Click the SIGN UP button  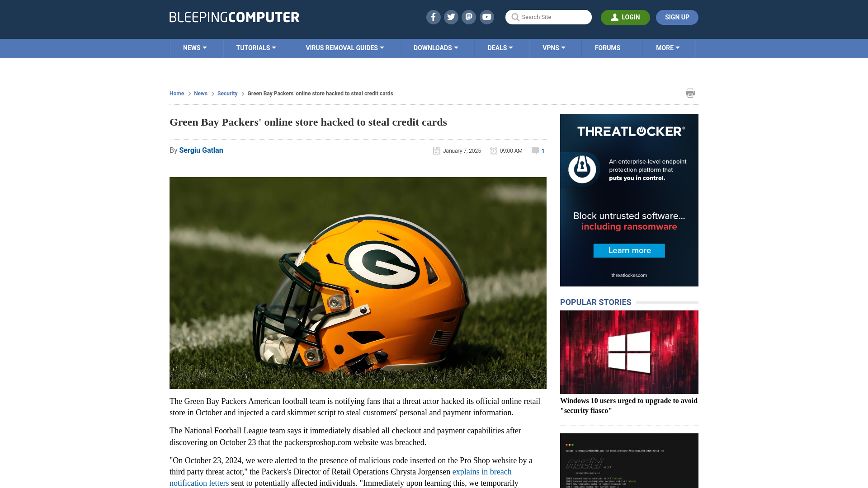677,17
